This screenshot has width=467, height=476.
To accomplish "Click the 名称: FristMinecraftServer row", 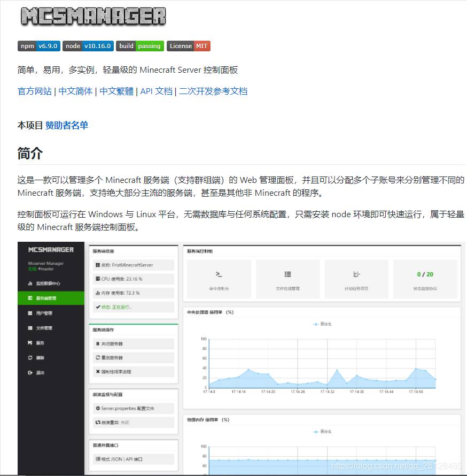I will (x=134, y=265).
